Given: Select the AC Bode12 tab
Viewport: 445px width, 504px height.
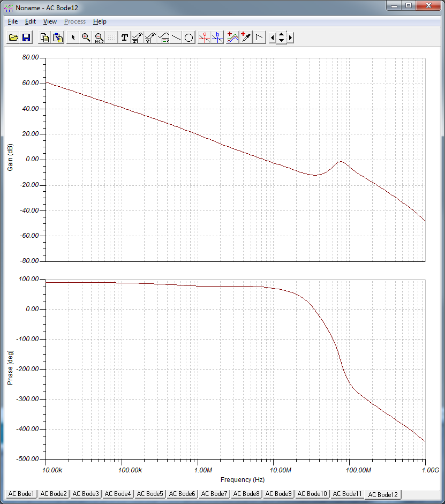Looking at the screenshot, I should (x=383, y=495).
